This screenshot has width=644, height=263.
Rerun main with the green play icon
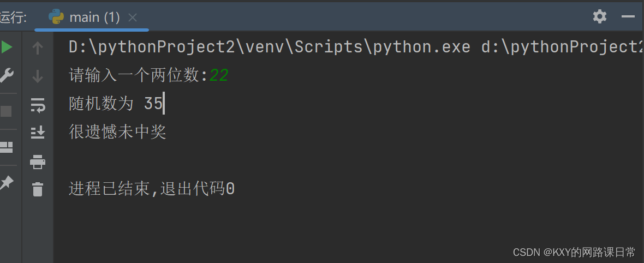pos(7,47)
